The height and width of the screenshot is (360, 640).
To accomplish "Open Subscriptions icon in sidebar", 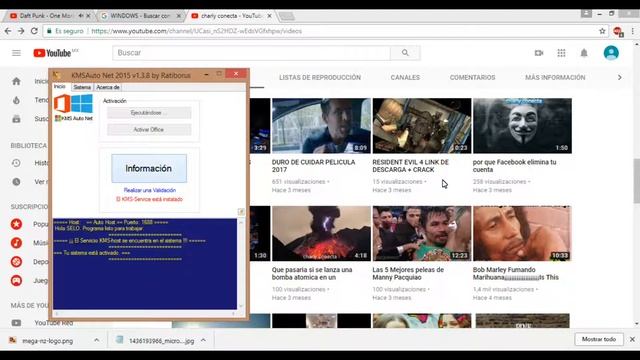I will click(16, 119).
